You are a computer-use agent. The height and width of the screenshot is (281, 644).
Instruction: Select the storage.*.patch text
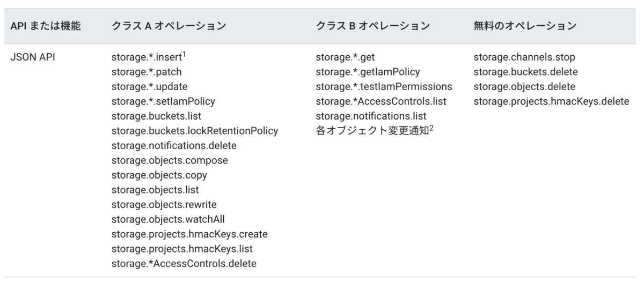143,71
